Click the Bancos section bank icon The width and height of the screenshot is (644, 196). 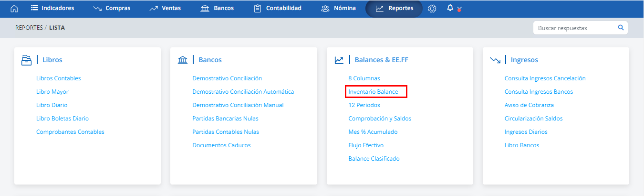pyautogui.click(x=183, y=60)
